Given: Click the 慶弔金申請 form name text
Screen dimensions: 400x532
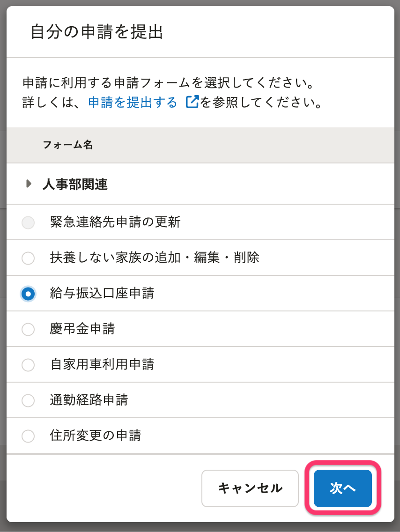Looking at the screenshot, I should coord(82,329).
